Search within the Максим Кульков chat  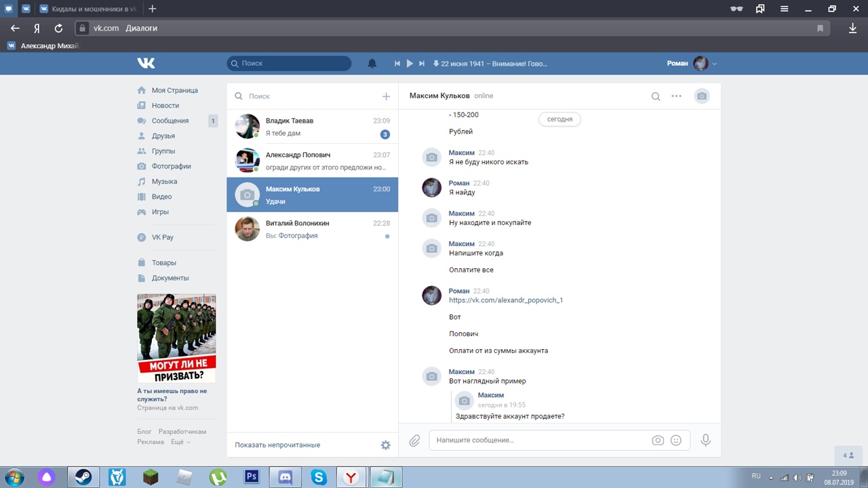[x=656, y=96]
